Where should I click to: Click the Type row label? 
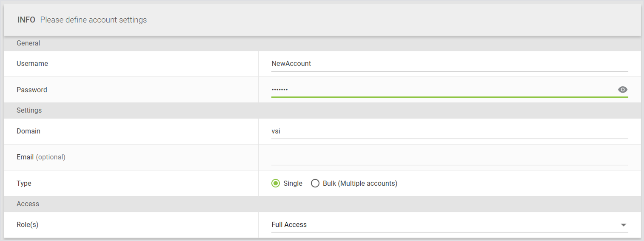24,184
